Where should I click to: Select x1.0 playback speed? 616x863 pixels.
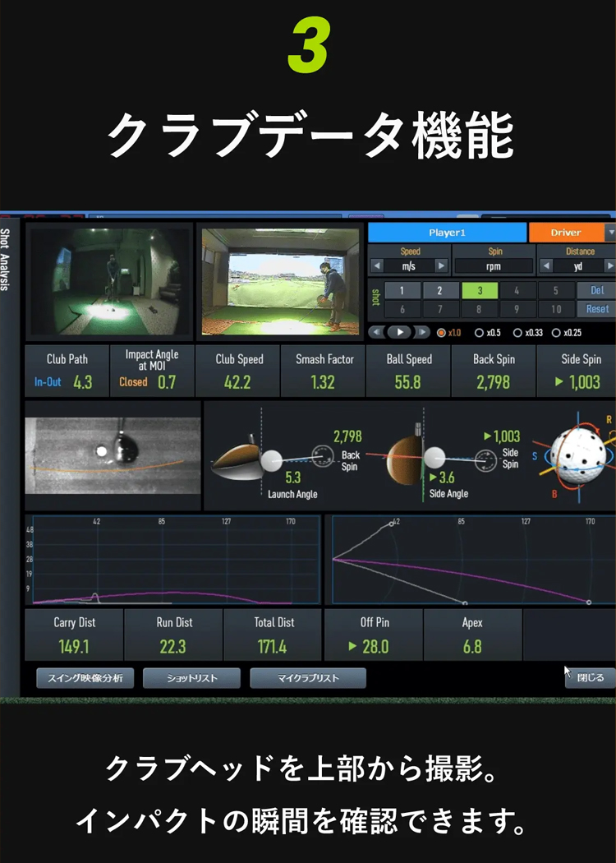(448, 332)
